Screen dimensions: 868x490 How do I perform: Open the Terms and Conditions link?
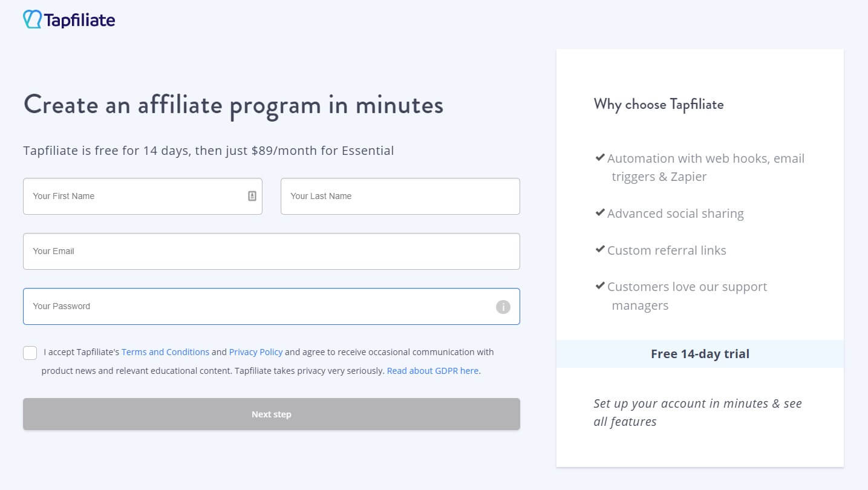[166, 352]
